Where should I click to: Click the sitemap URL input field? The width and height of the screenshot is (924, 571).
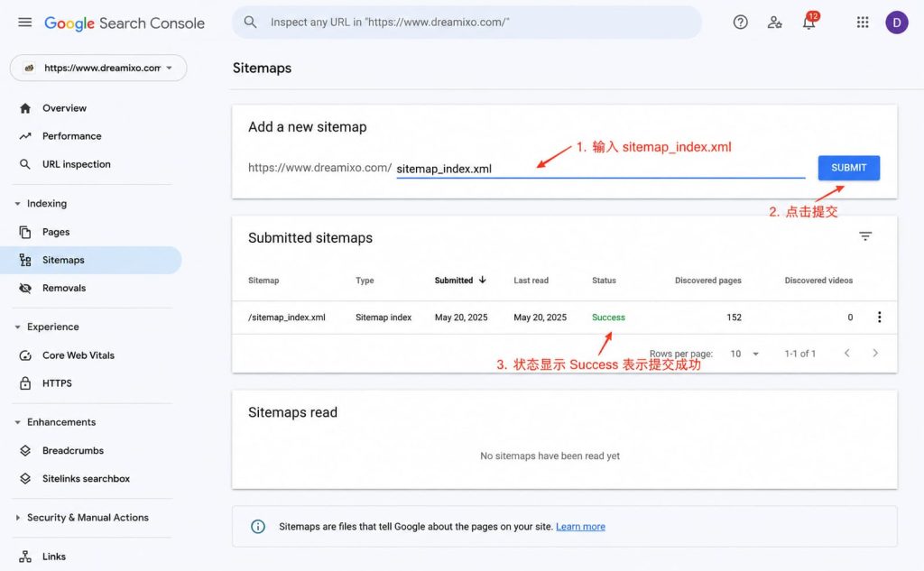point(600,169)
